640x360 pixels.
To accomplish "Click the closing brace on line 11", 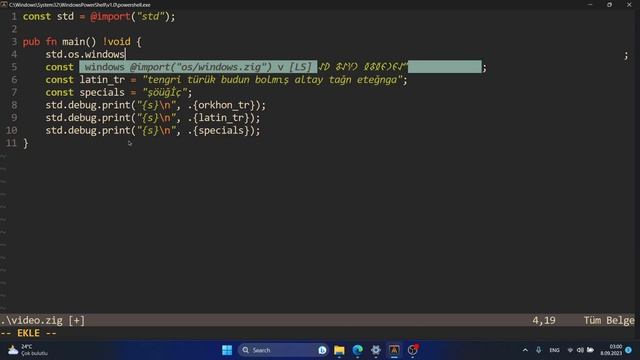I will [x=26, y=143].
